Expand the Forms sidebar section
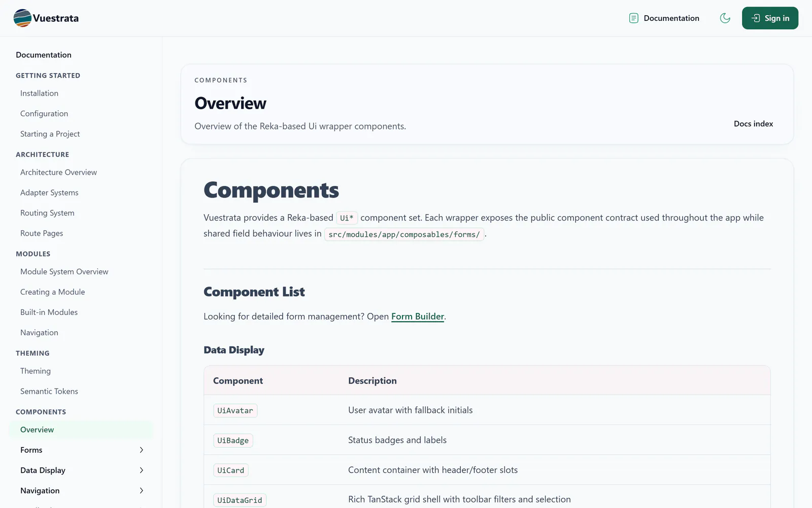 [x=81, y=450]
